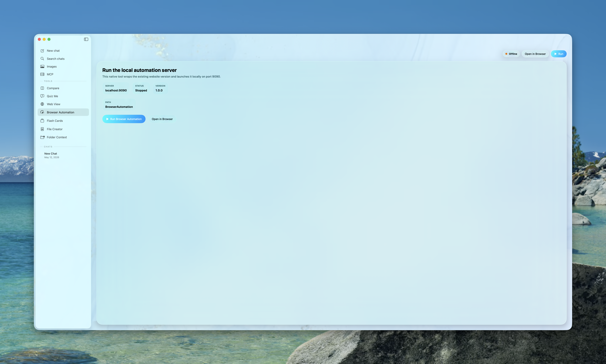Click the Web View globe icon
The width and height of the screenshot is (606, 364).
42,104
